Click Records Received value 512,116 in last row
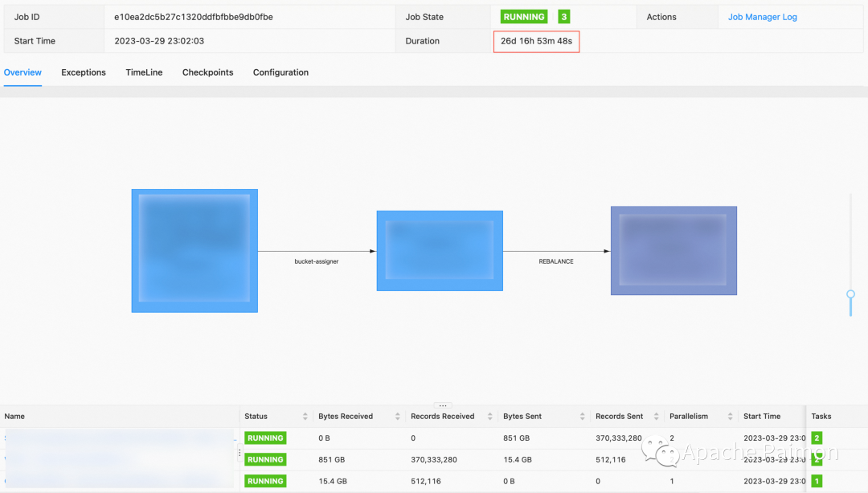 click(426, 482)
